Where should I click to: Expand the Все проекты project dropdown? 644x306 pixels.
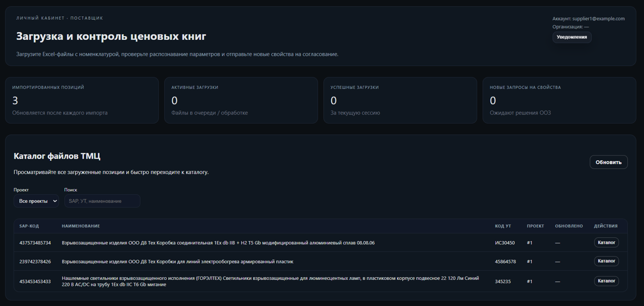[37, 201]
